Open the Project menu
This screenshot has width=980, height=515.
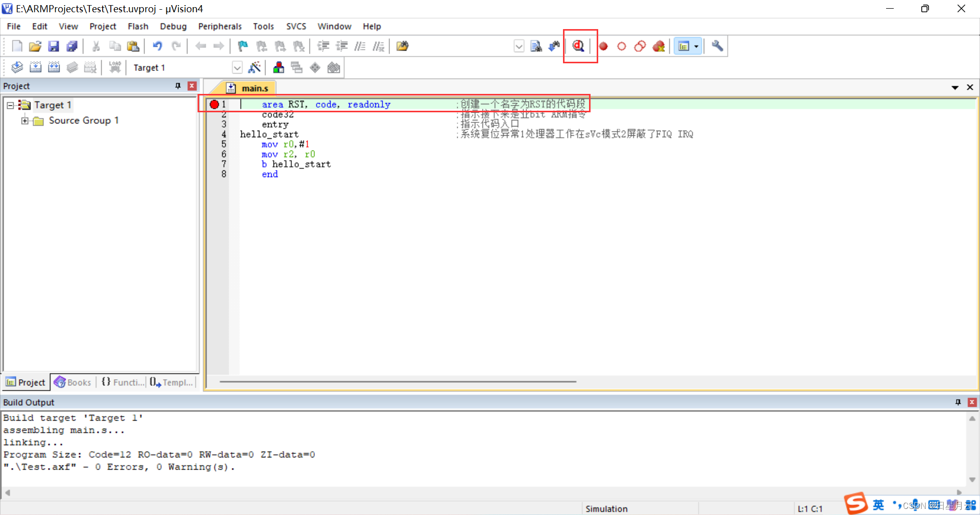pyautogui.click(x=103, y=27)
